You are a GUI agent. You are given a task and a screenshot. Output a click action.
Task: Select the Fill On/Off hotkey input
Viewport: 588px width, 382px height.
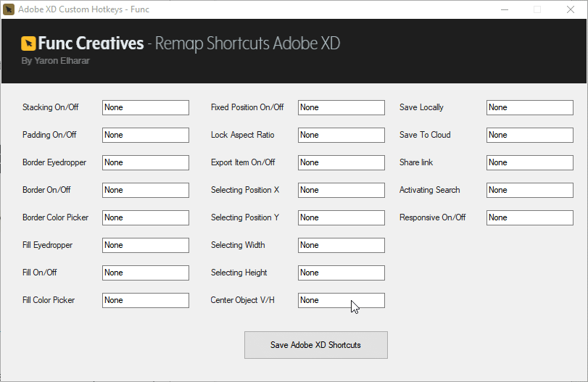pyautogui.click(x=146, y=273)
